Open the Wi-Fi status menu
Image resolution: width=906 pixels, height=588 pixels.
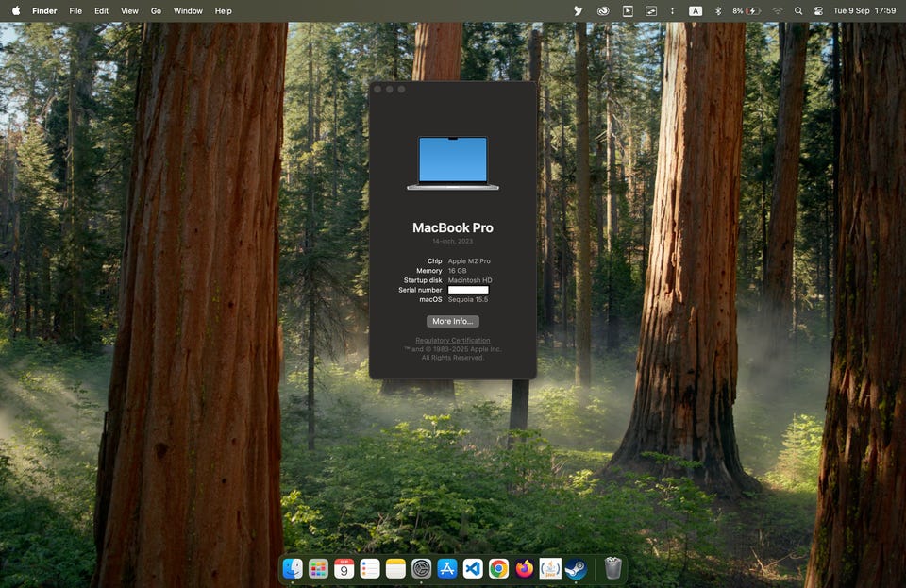click(778, 10)
